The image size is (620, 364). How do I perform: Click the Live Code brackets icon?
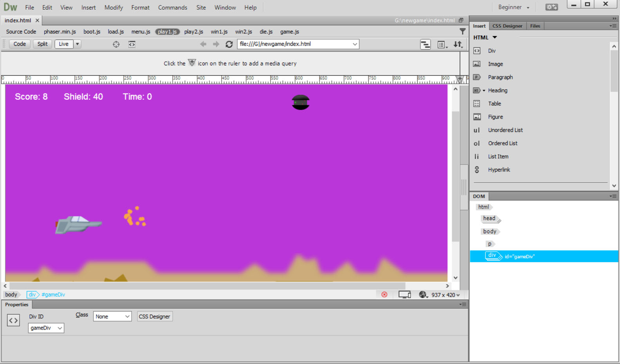pyautogui.click(x=132, y=44)
